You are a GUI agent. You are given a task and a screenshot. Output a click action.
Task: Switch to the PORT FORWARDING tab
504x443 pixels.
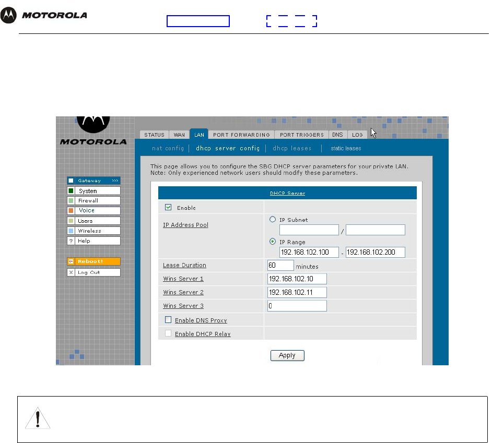pos(241,135)
